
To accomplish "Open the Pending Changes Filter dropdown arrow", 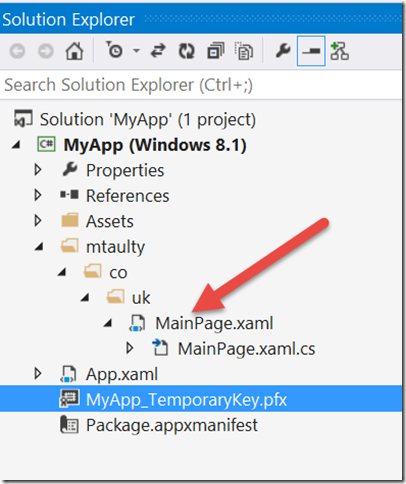I will tap(136, 51).
